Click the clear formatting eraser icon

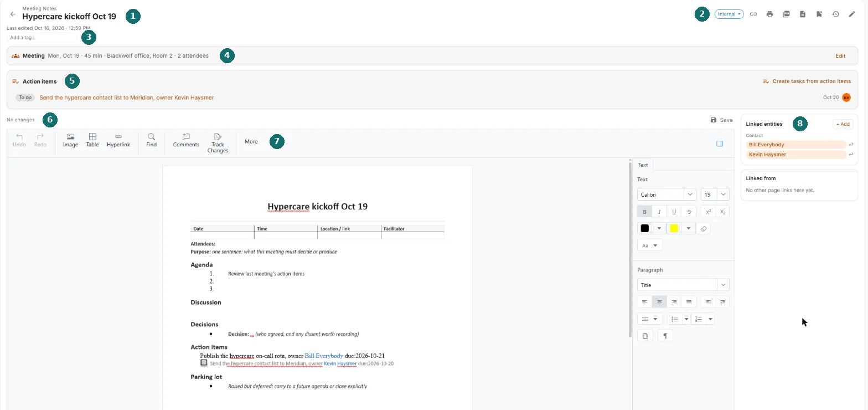click(704, 228)
